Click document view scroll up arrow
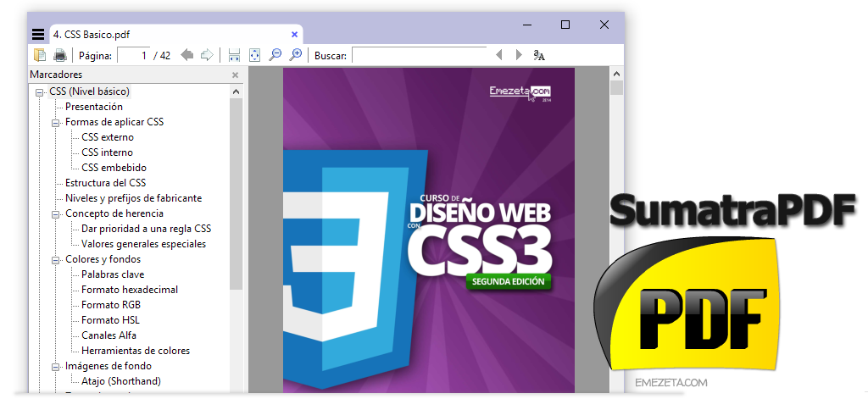Image resolution: width=868 pixels, height=410 pixels. 617,74
